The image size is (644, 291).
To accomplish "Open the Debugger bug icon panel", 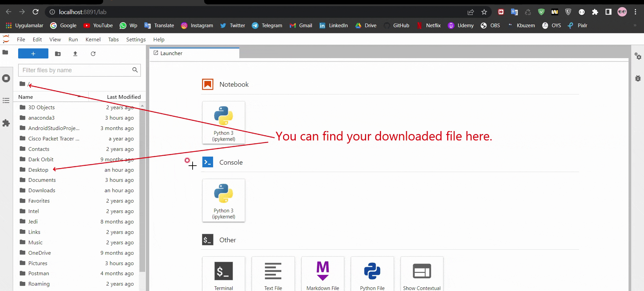I will pos(638,78).
